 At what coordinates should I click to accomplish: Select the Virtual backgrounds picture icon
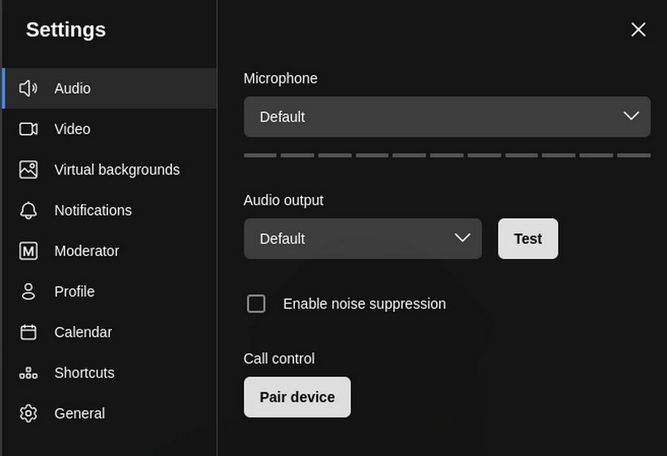click(x=28, y=170)
